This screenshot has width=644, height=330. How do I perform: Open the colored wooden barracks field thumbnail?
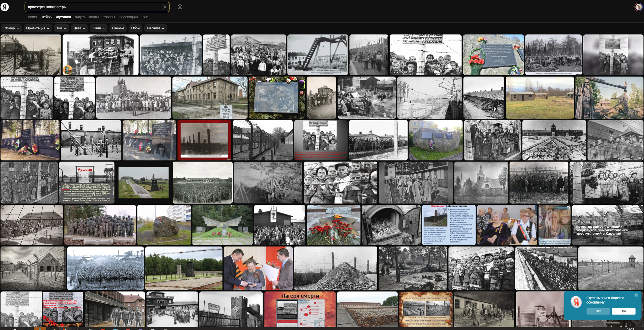[540, 98]
